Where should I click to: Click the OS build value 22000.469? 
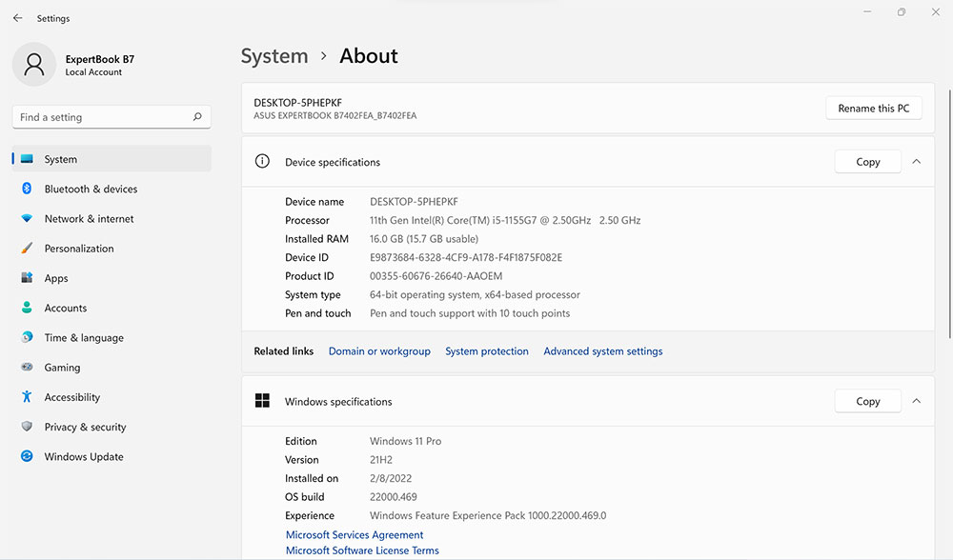(394, 497)
